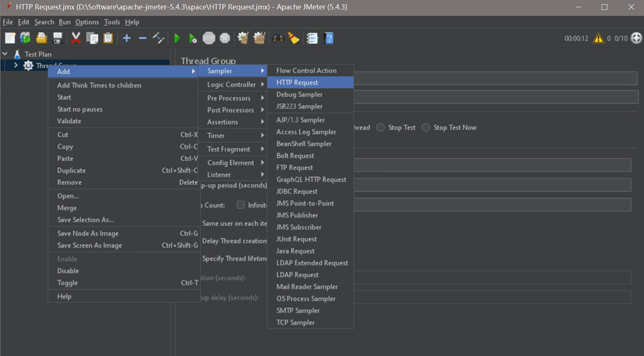Viewport: 644px width, 356px height.
Task: Open the Function Helper list icon
Action: [x=312, y=38]
